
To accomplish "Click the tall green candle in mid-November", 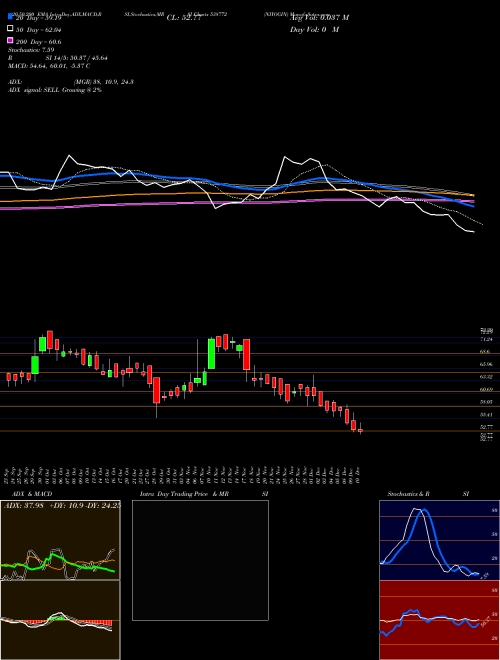I will [x=212, y=354].
